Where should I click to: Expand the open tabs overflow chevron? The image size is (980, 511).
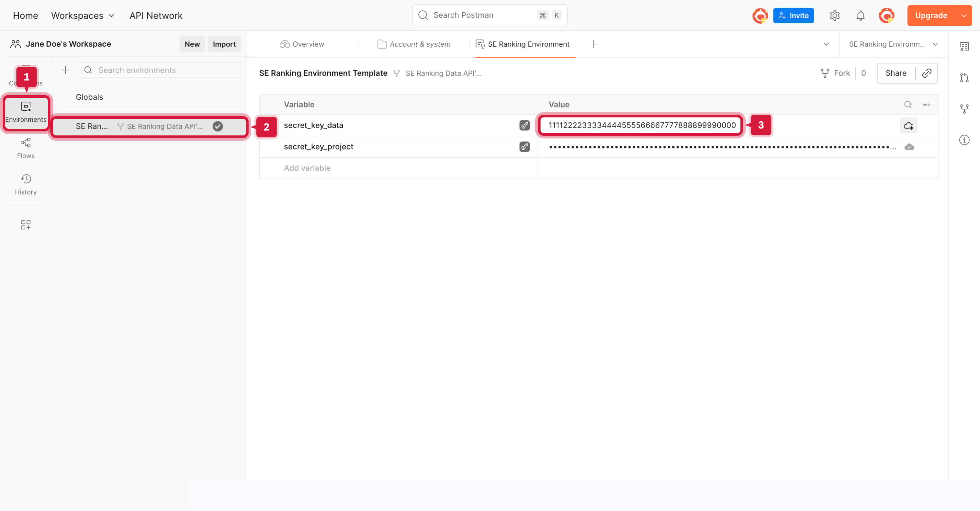click(x=826, y=44)
